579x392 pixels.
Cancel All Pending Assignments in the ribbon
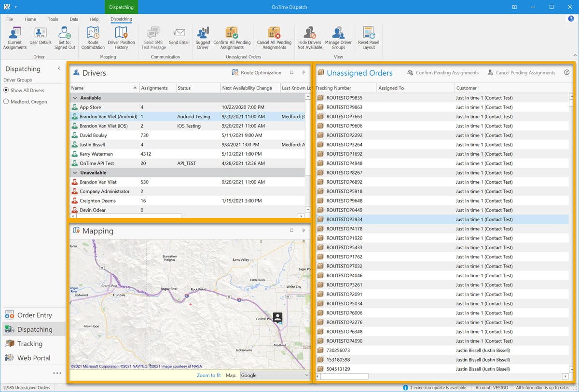pyautogui.click(x=274, y=38)
